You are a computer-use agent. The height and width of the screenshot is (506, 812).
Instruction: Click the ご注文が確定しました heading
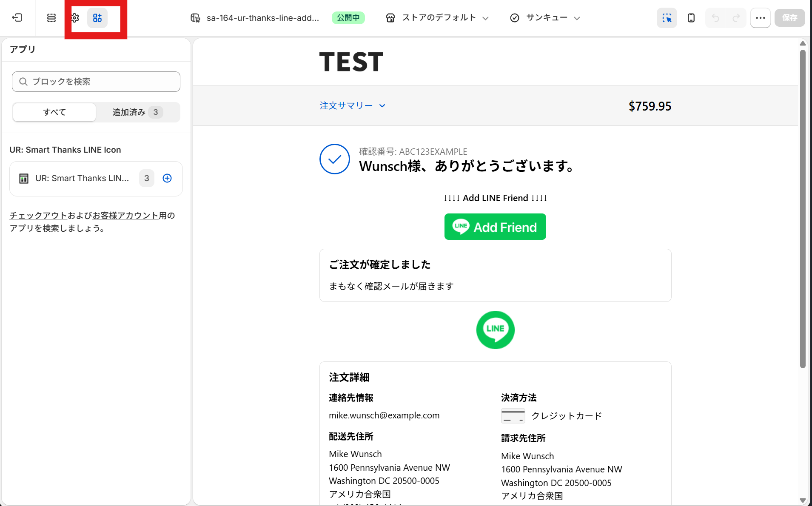tap(380, 265)
